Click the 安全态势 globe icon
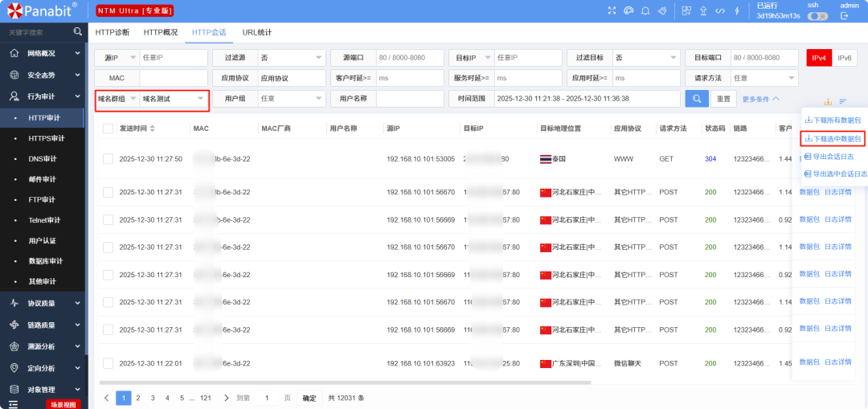Viewport: 868px width, 409px height. click(x=15, y=75)
